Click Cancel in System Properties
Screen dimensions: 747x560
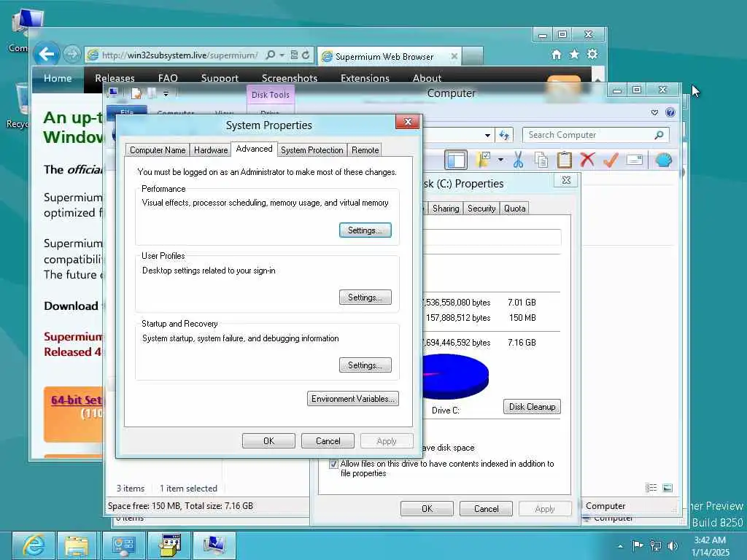click(x=328, y=441)
